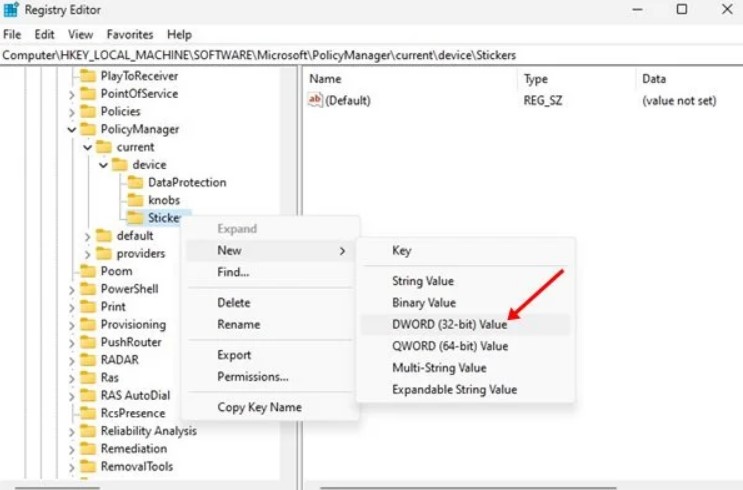Open the Help menu
Screen dimensions: 743x490
click(x=179, y=35)
